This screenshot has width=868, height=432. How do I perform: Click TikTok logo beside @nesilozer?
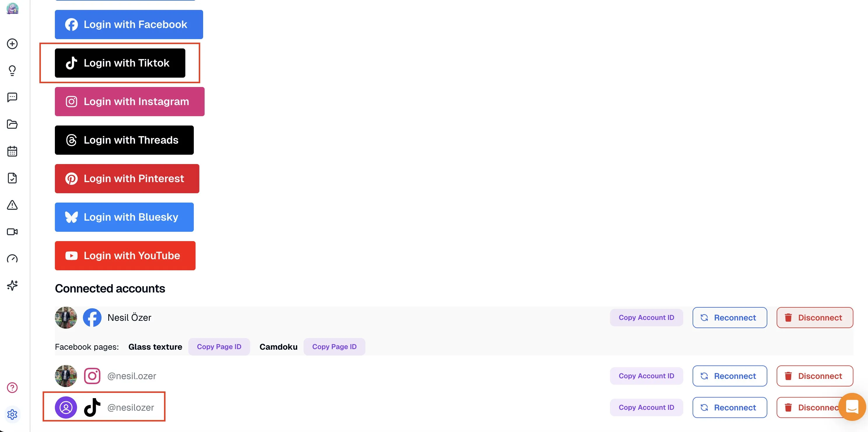click(92, 407)
